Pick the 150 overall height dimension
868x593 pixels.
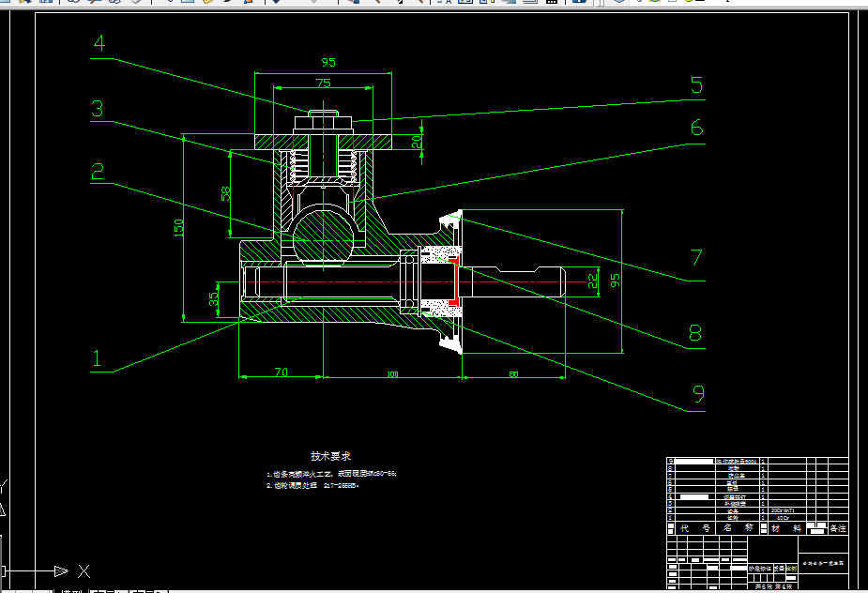click(179, 228)
